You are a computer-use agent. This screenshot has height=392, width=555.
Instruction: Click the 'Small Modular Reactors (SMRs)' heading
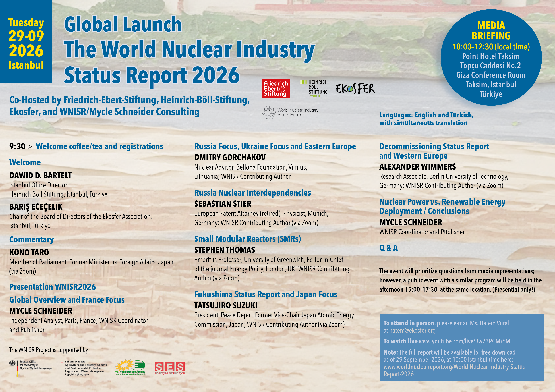[x=248, y=239]
